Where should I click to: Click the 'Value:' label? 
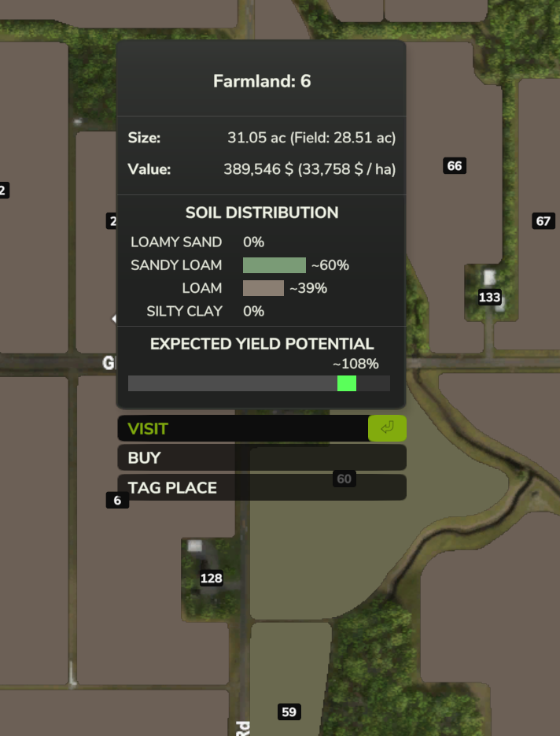point(149,169)
